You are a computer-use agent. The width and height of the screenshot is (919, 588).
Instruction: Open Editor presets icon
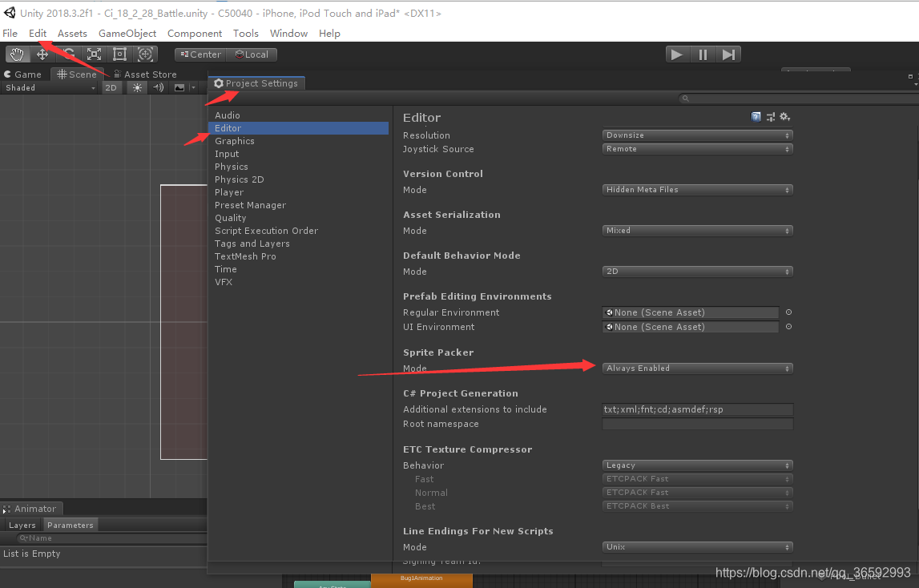click(771, 117)
